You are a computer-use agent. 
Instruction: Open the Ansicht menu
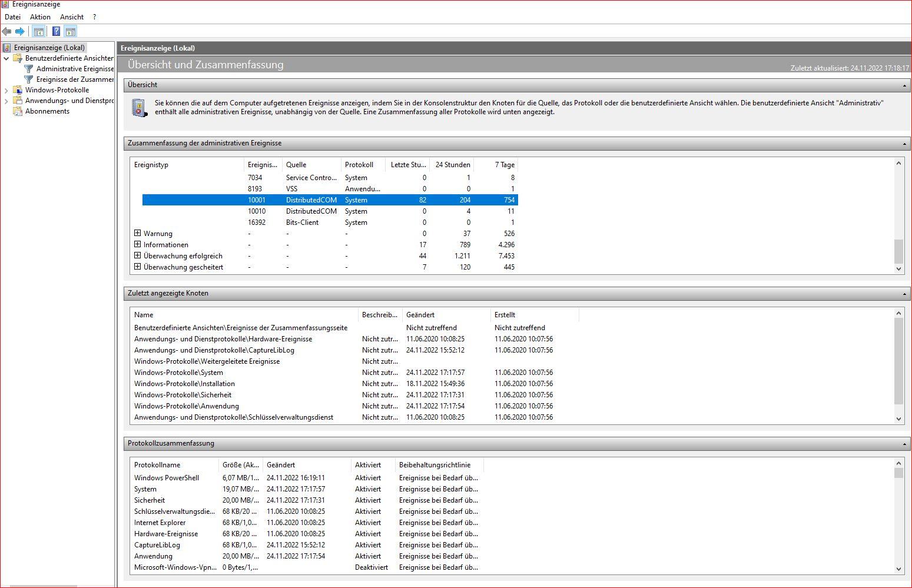click(x=72, y=17)
